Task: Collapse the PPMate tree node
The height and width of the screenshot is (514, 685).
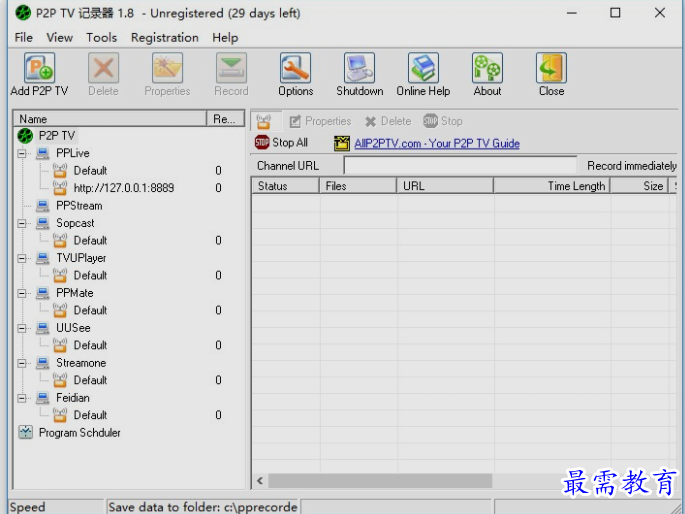Action: point(21,293)
